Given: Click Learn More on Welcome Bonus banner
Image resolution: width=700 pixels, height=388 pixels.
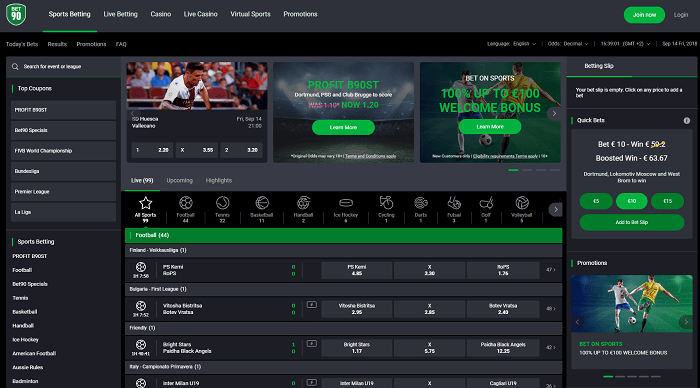Looking at the screenshot, I should (x=490, y=126).
